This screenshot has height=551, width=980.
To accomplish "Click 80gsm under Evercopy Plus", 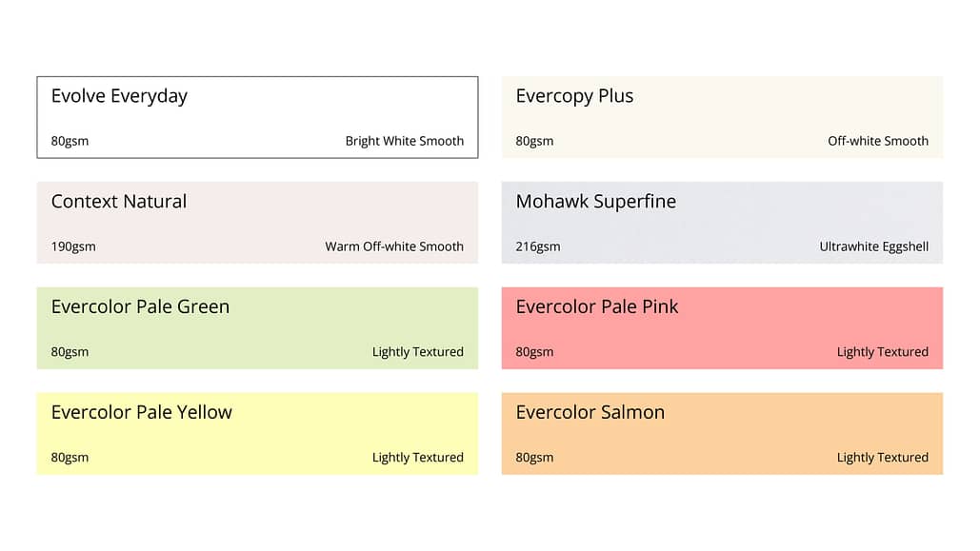I will (534, 141).
